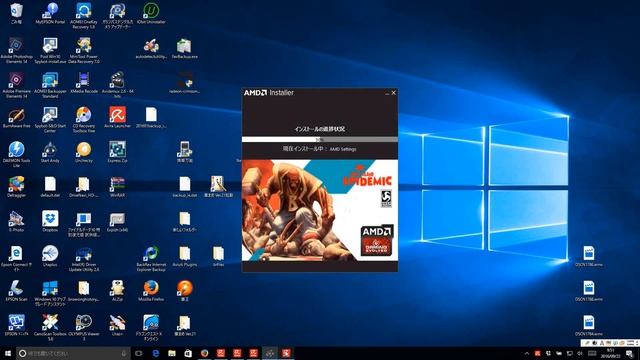Open Unchecky desktop shortcut
This screenshot has width=640, height=360.
(x=84, y=152)
